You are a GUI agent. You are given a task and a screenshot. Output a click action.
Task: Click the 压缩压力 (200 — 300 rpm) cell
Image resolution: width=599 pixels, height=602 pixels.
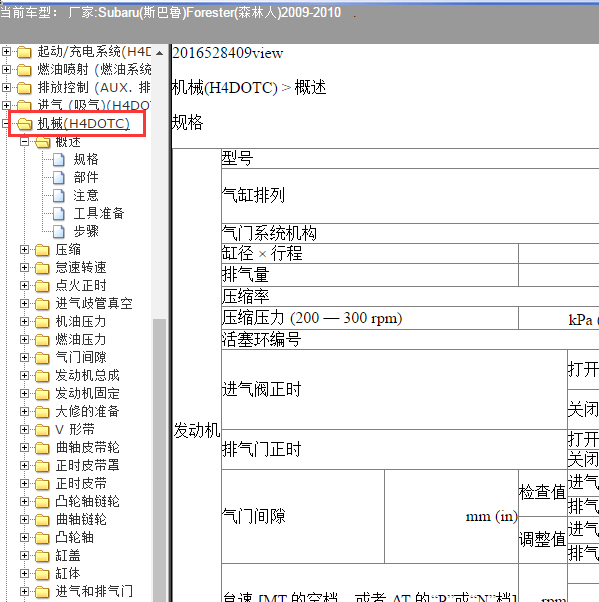point(370,318)
